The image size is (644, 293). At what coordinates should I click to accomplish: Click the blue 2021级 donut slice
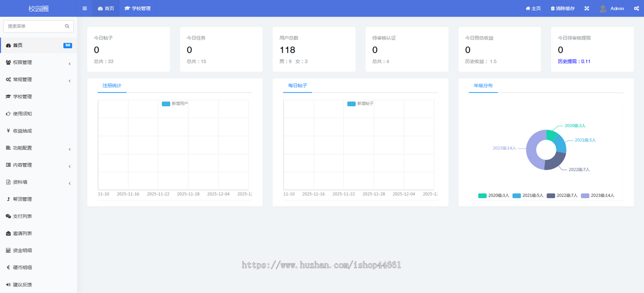click(x=561, y=144)
